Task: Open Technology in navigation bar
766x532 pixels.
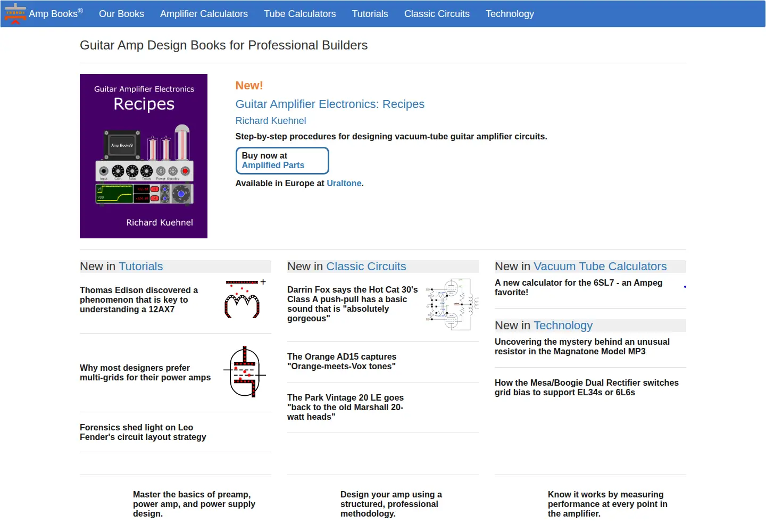Action: (510, 14)
